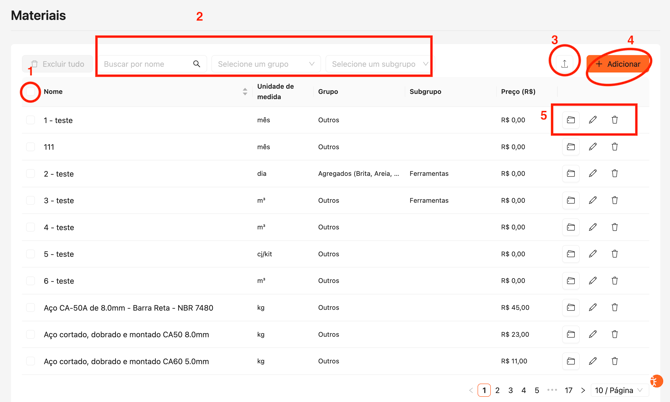Open folder icon for '1 - teste' row
The height and width of the screenshot is (402, 670).
click(571, 120)
